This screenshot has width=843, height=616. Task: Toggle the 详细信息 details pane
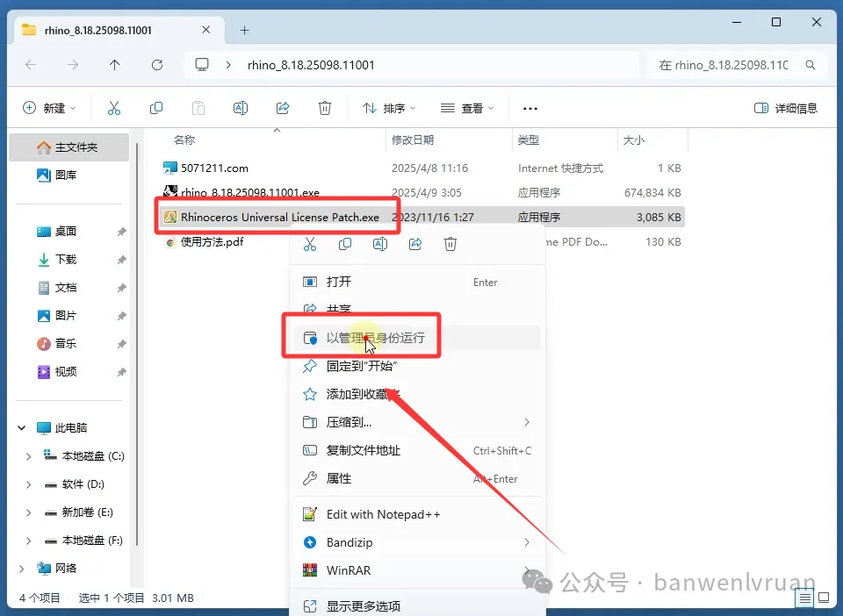click(785, 108)
